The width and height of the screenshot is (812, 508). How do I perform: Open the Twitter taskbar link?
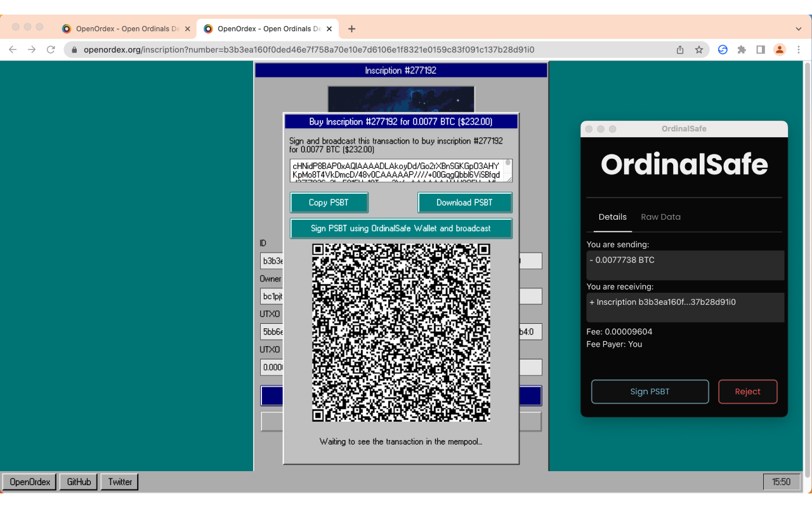(x=120, y=482)
